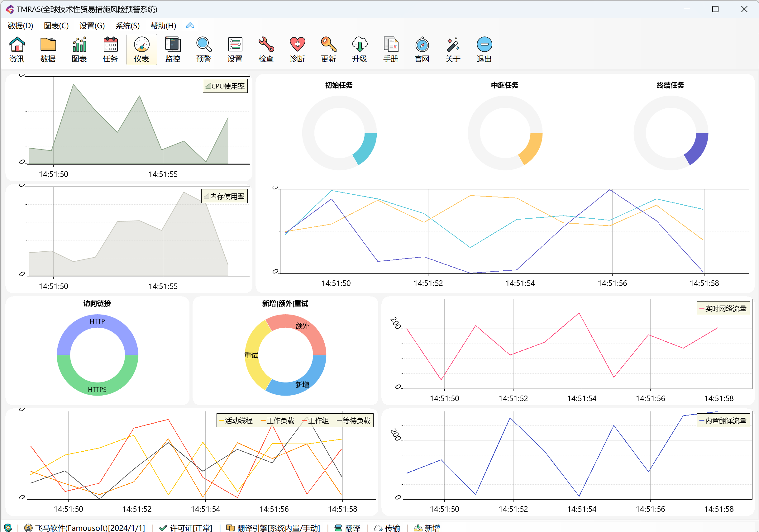Visit 官网 via compass icon
Screen dimensions: 759x532
click(x=422, y=50)
